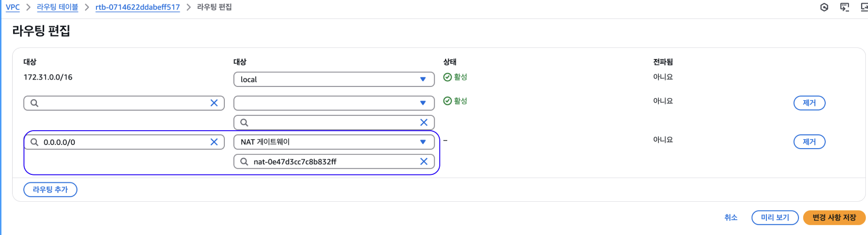
Task: Go to the VPC breadcrumb
Action: (13, 7)
